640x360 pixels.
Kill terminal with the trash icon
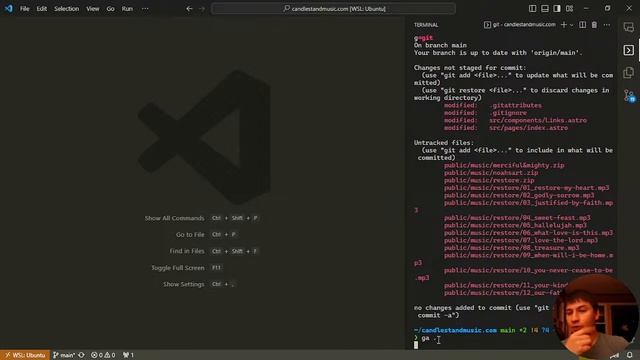[594, 25]
